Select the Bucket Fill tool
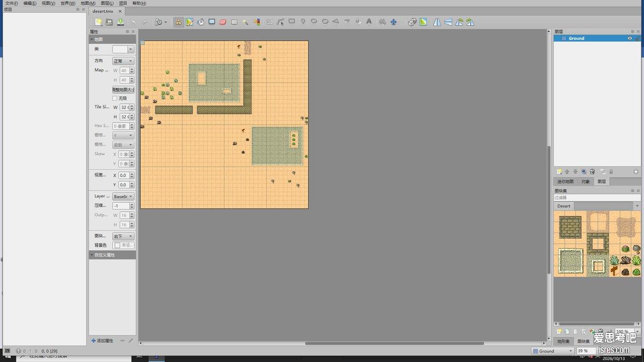The height and width of the screenshot is (362, 644). 201,22
